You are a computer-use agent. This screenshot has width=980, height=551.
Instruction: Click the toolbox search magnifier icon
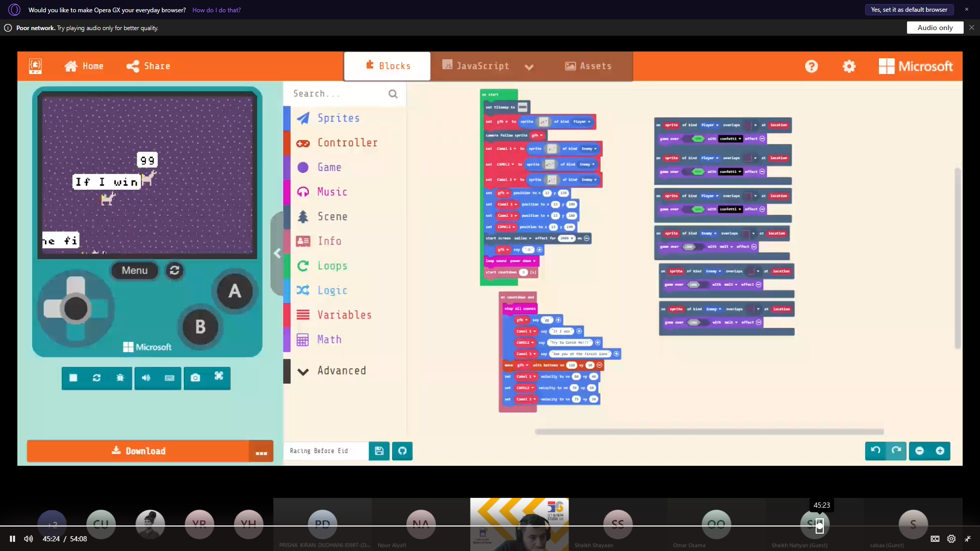click(x=393, y=94)
